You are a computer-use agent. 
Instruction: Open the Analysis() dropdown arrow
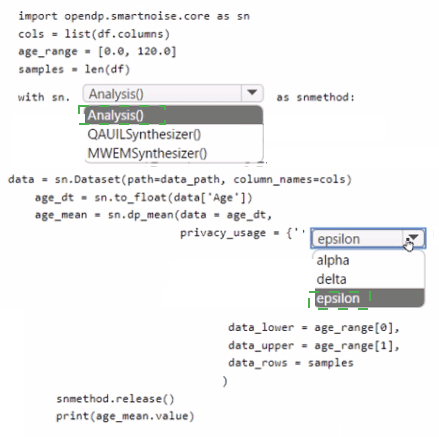252,93
